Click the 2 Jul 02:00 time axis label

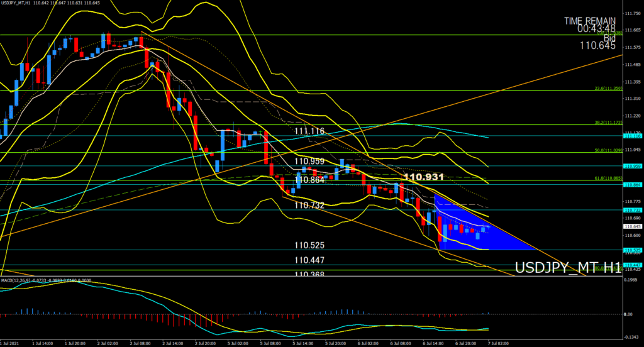click(108, 343)
